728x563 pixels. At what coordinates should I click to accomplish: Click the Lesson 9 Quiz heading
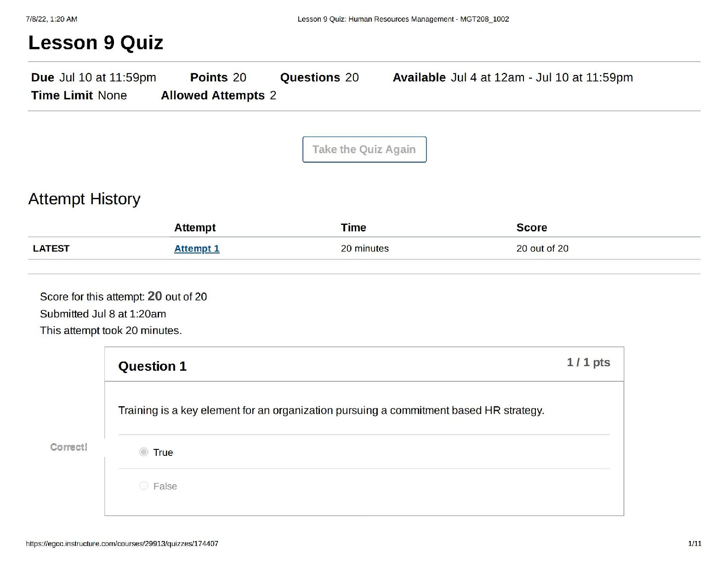(96, 43)
